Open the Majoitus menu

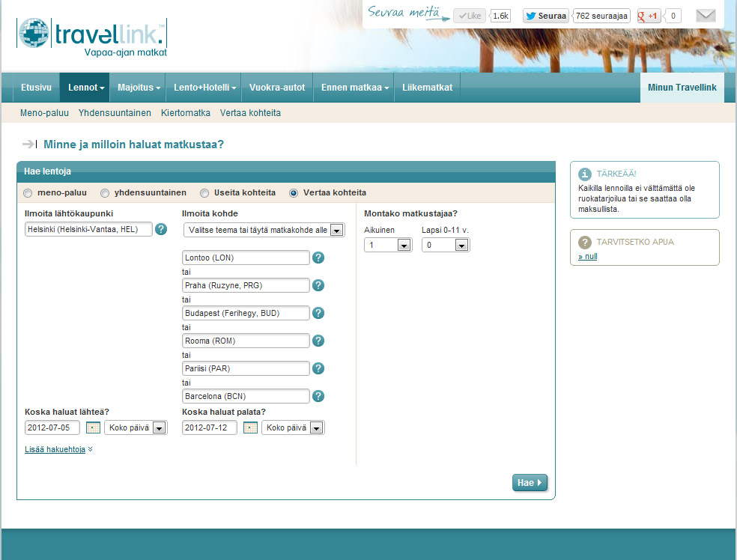[x=139, y=88]
